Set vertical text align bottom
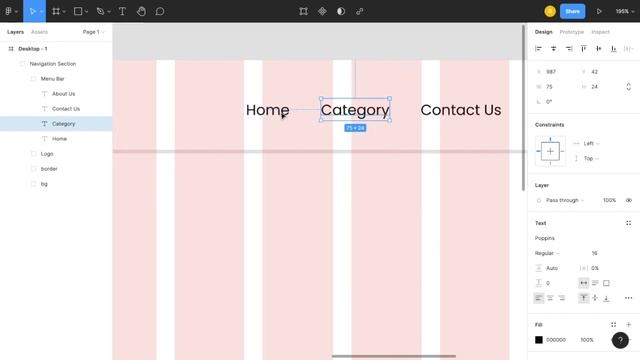Viewport: 640px width, 360px height. click(x=606, y=298)
